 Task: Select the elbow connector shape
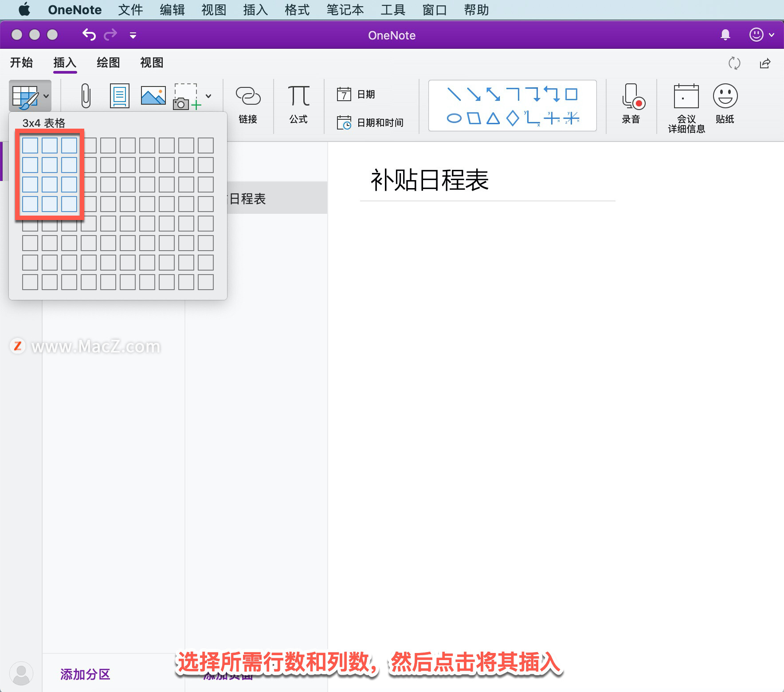[x=513, y=94]
